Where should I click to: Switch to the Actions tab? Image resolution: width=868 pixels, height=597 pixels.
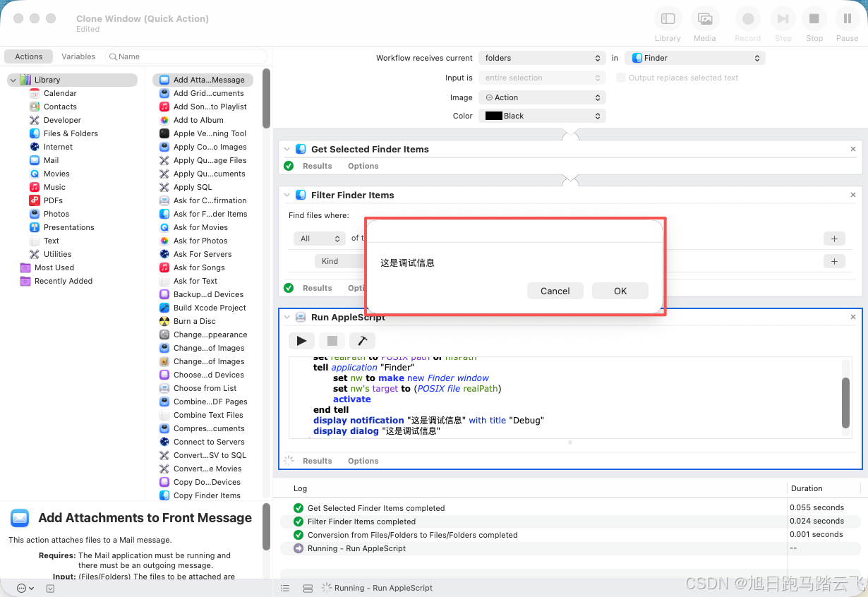[x=29, y=56]
